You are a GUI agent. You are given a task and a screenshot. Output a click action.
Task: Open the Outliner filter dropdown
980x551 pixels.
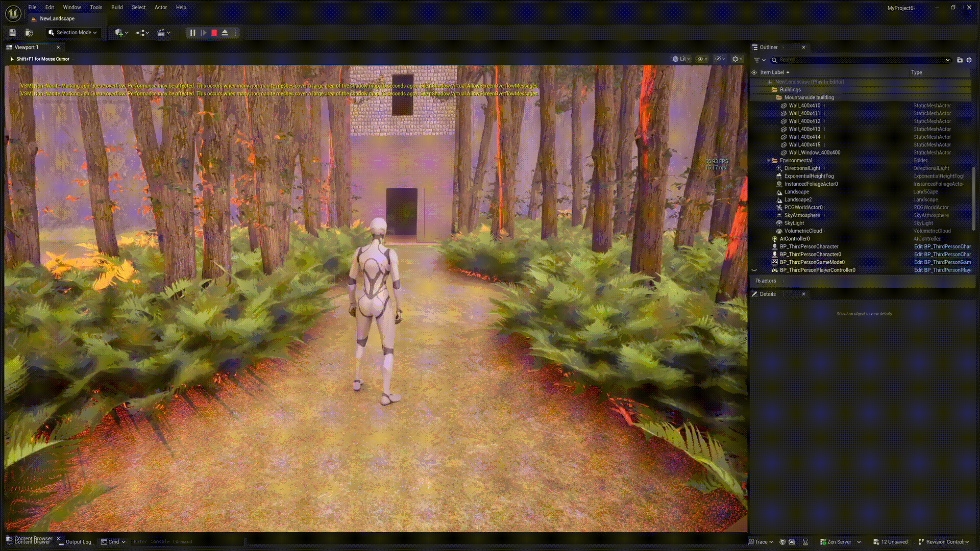(x=759, y=60)
